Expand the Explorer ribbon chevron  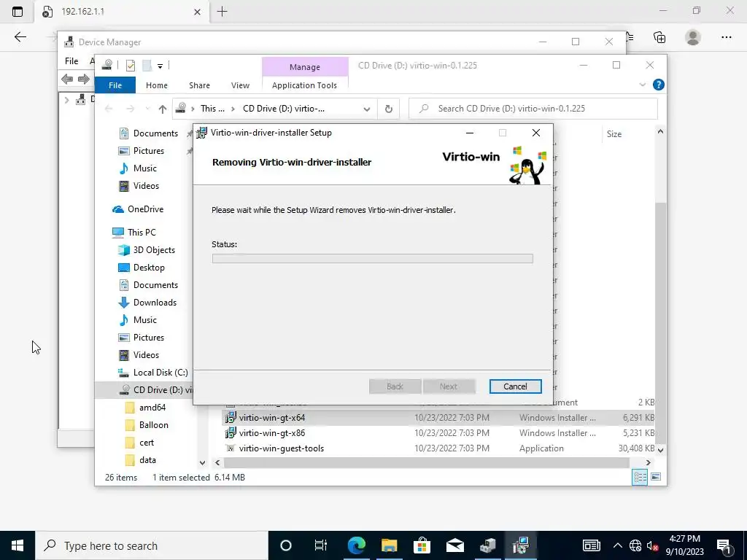[642, 85]
